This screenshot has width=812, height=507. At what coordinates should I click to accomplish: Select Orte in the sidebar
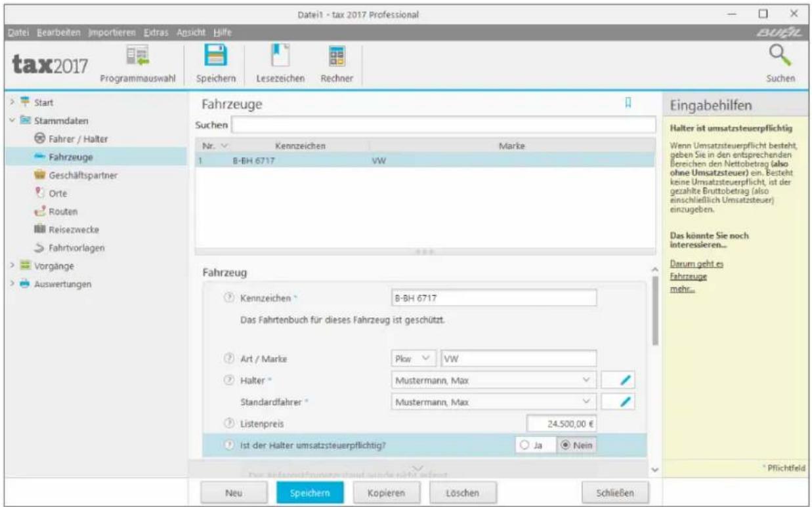coord(59,193)
